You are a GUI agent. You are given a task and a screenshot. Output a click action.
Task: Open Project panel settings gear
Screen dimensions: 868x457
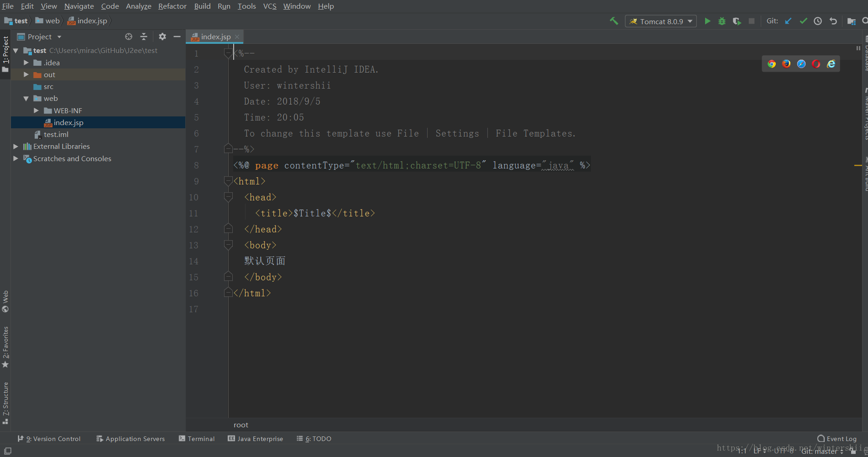pos(162,37)
